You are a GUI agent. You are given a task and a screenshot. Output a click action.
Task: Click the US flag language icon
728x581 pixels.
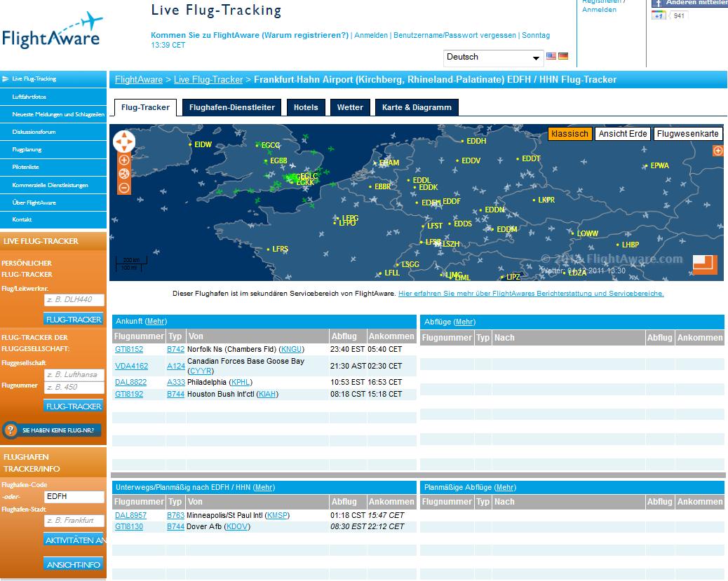[x=551, y=57]
